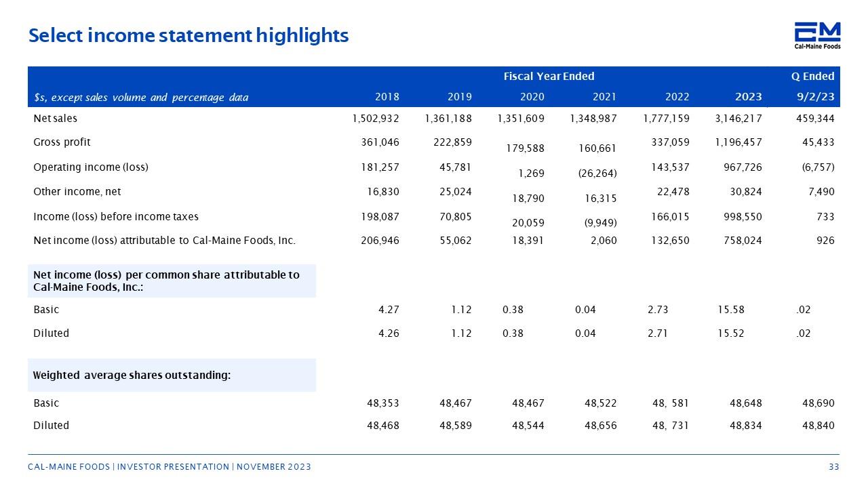The image size is (868, 488).
Task: Click net income value 758,024
Action: [x=744, y=240]
